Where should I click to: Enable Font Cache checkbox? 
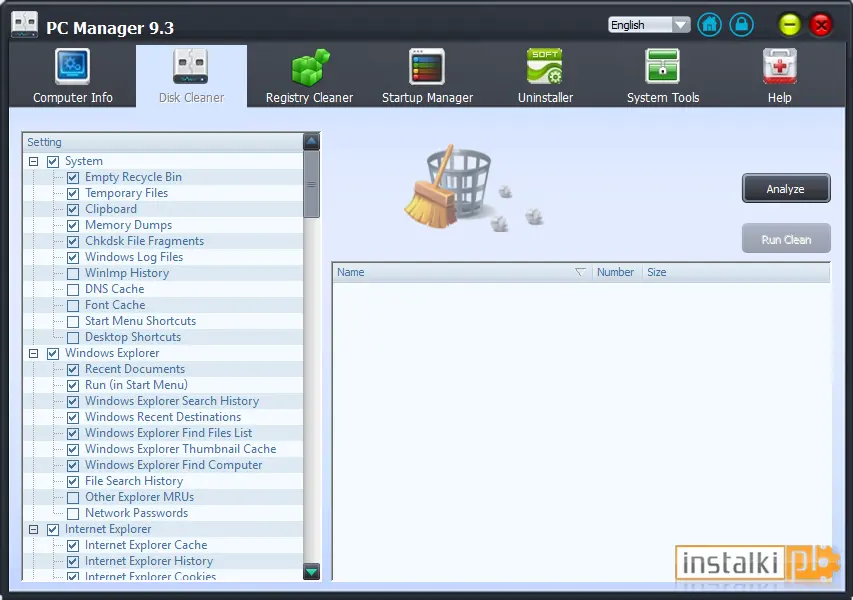pos(73,306)
